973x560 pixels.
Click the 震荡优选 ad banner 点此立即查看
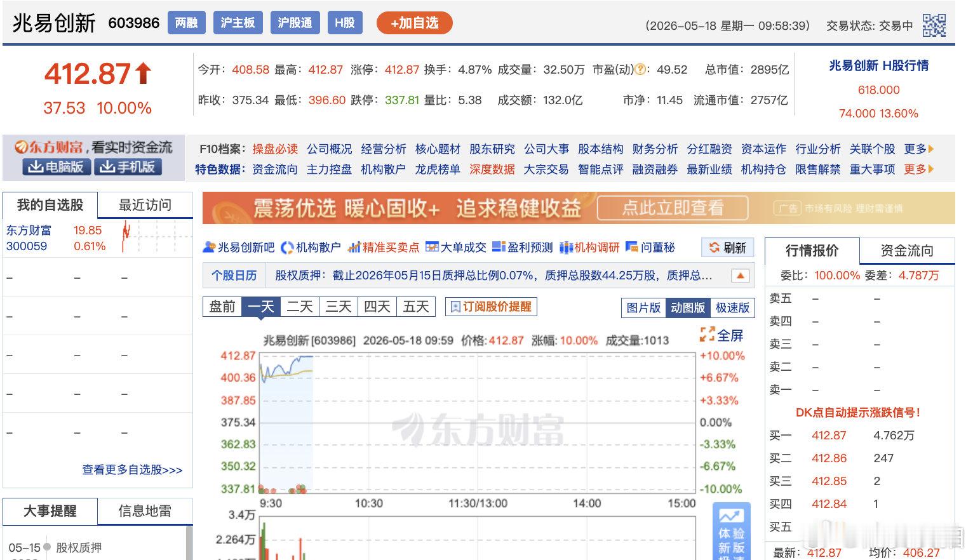coord(673,208)
